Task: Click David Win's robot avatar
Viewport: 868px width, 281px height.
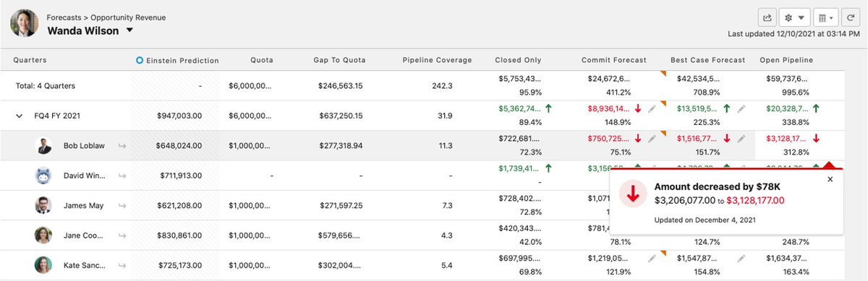Action: (x=43, y=175)
